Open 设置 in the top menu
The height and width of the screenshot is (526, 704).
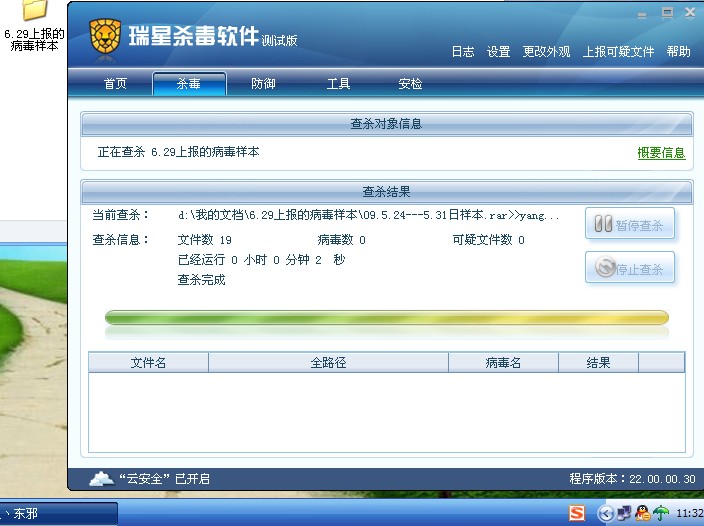(498, 52)
